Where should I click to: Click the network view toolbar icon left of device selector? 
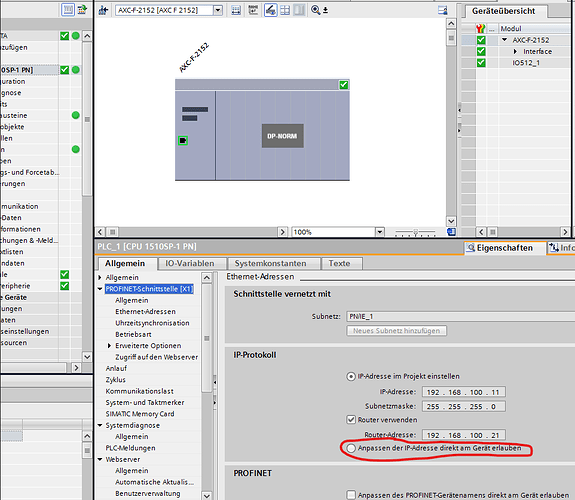[103, 10]
